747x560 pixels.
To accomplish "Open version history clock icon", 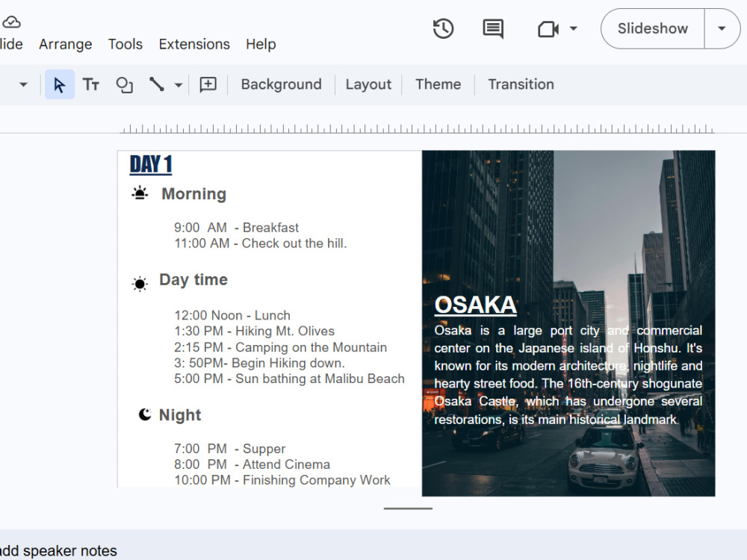I will [x=443, y=28].
